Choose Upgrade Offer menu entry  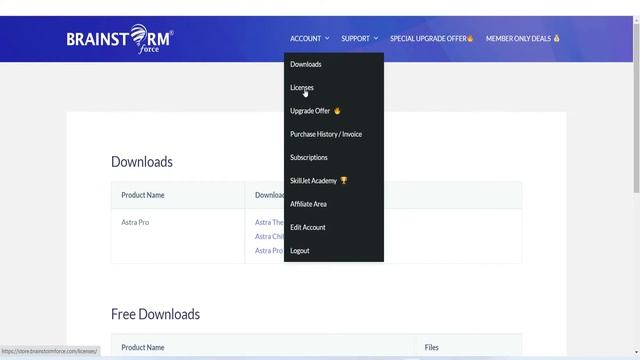pos(310,111)
